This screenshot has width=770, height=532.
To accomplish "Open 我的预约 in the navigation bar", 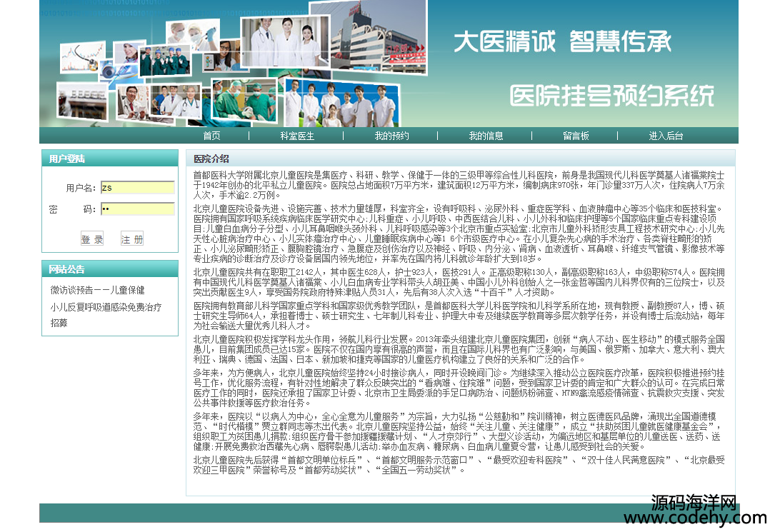I will click(391, 136).
